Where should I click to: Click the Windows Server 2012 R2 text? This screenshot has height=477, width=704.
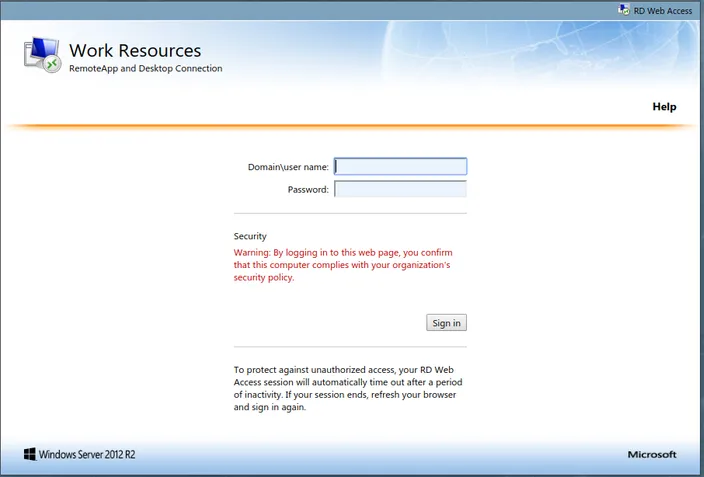pyautogui.click(x=87, y=455)
